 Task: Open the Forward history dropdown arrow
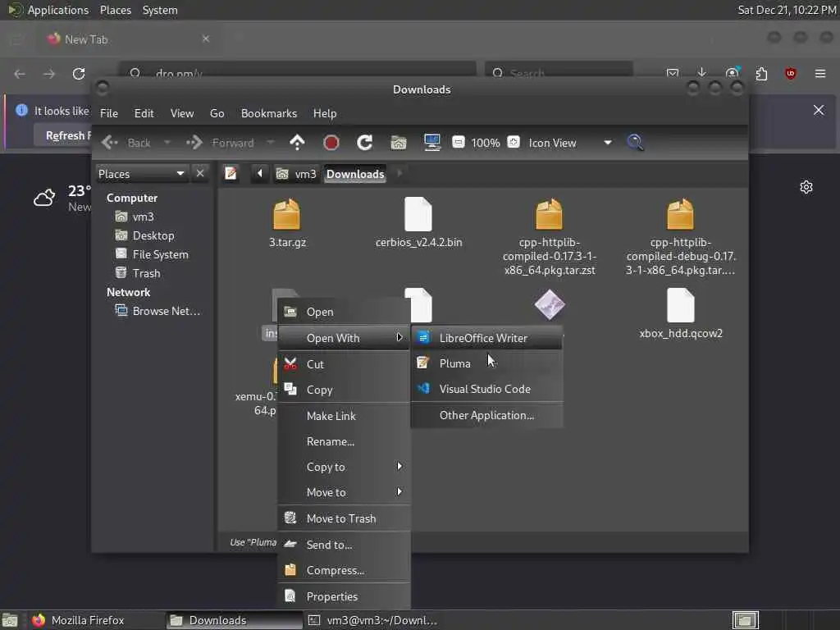tap(271, 143)
